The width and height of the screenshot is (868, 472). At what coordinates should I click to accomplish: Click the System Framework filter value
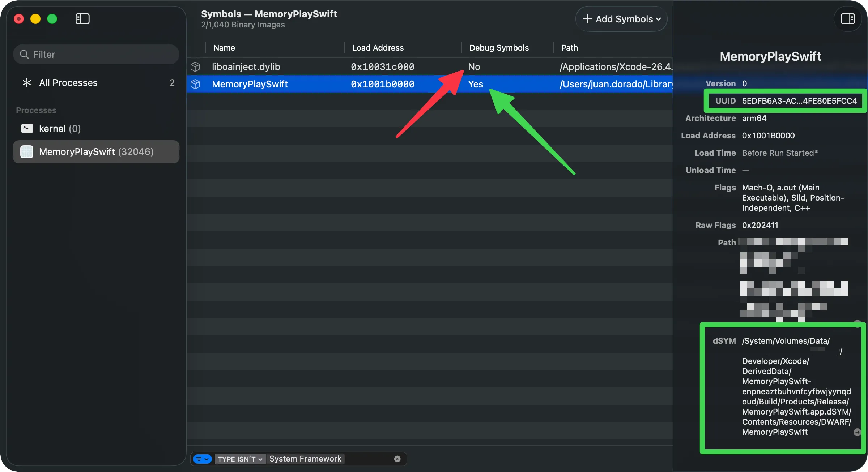[305, 459]
